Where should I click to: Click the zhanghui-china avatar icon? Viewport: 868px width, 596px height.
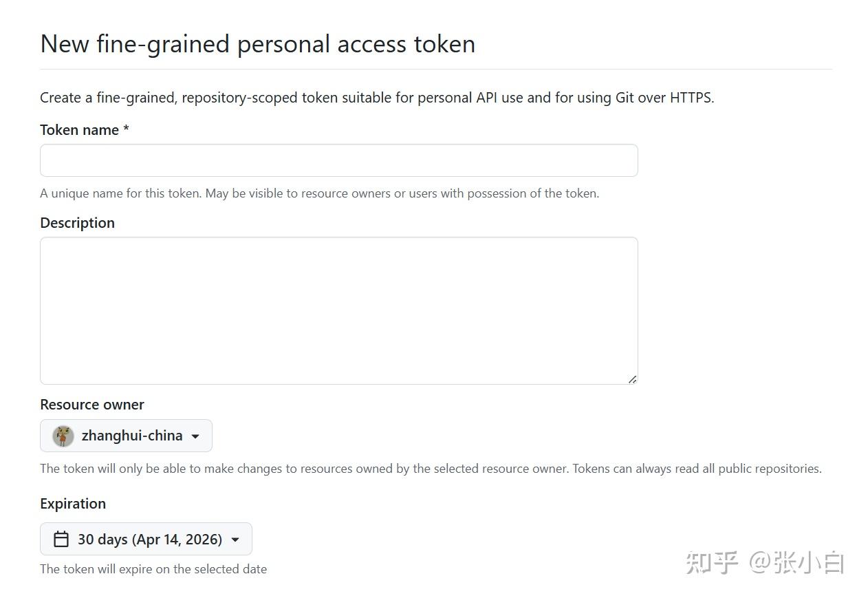(x=63, y=436)
